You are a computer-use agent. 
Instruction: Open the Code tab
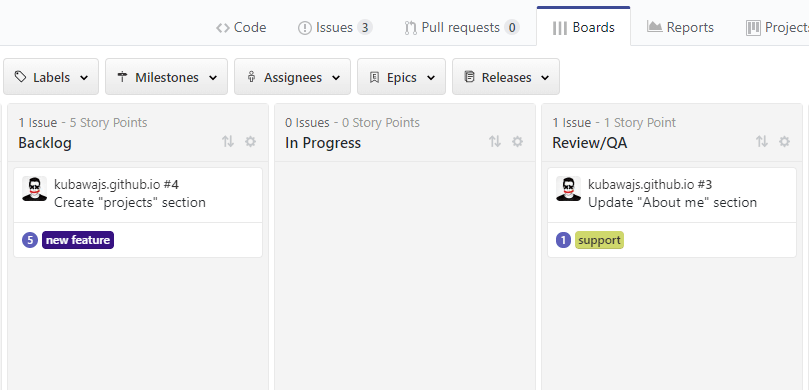point(241,27)
